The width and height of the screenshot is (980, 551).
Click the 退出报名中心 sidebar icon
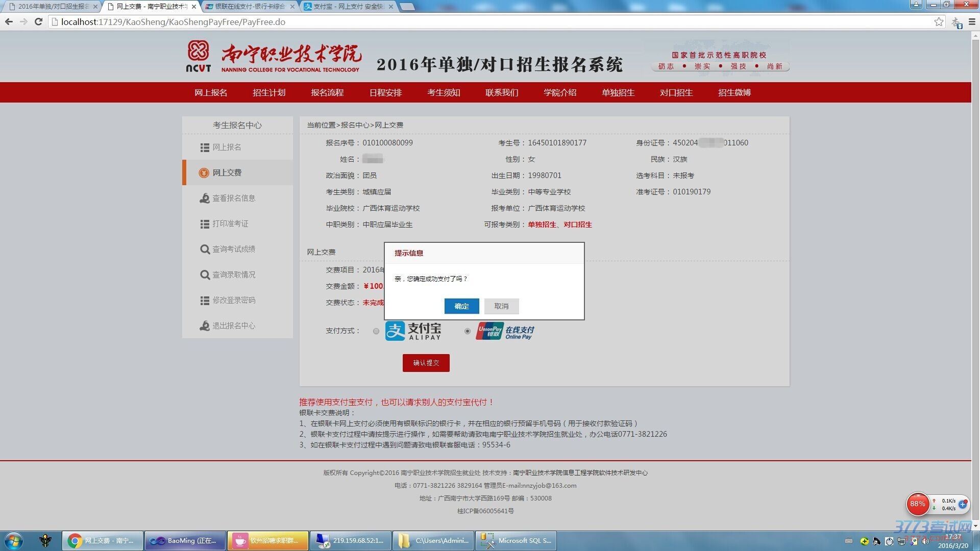(x=205, y=326)
